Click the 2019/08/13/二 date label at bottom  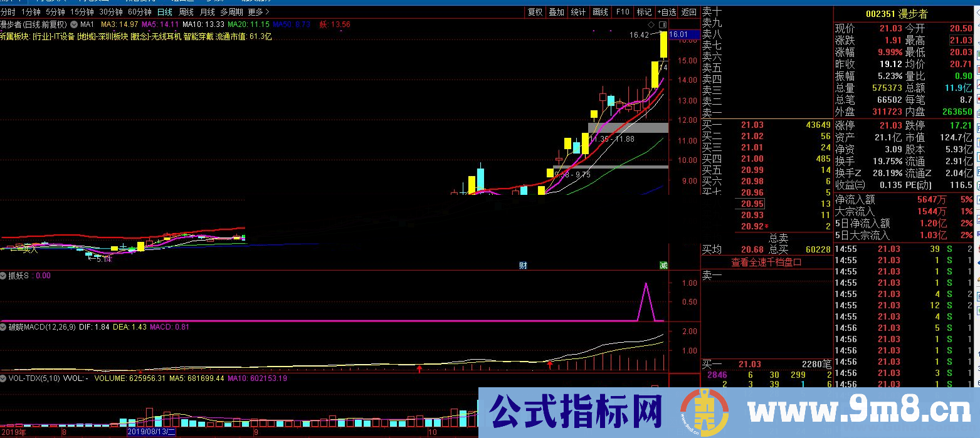[152, 432]
